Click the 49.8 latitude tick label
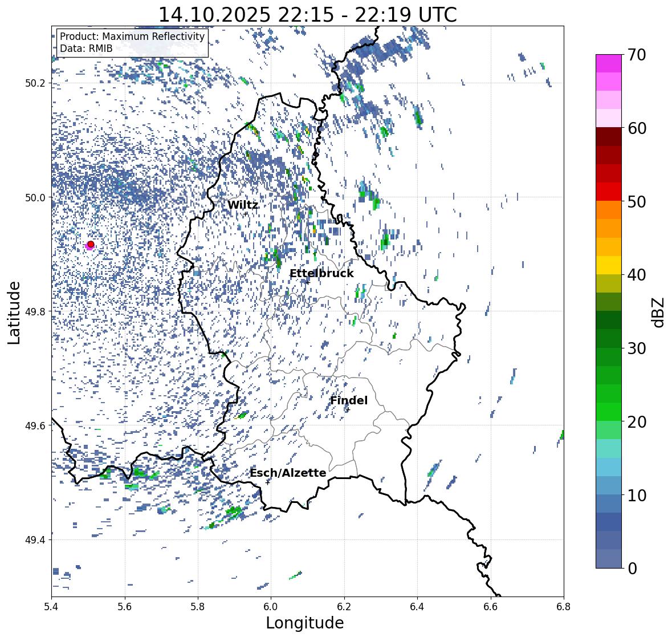The height and width of the screenshot is (637, 672). pyautogui.click(x=34, y=311)
